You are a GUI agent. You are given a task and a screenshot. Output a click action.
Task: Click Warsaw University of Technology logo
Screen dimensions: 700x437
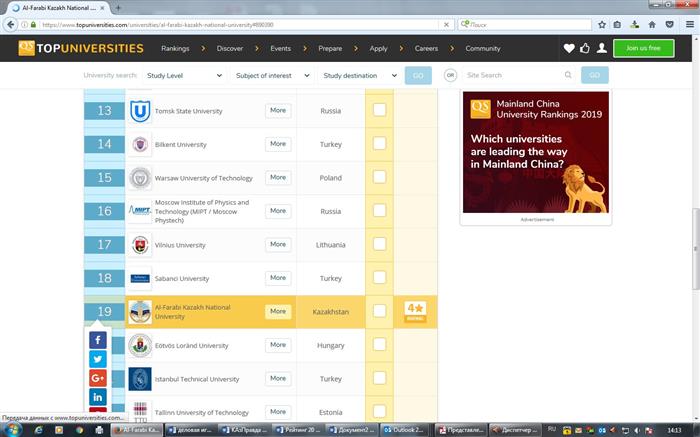[x=140, y=178]
